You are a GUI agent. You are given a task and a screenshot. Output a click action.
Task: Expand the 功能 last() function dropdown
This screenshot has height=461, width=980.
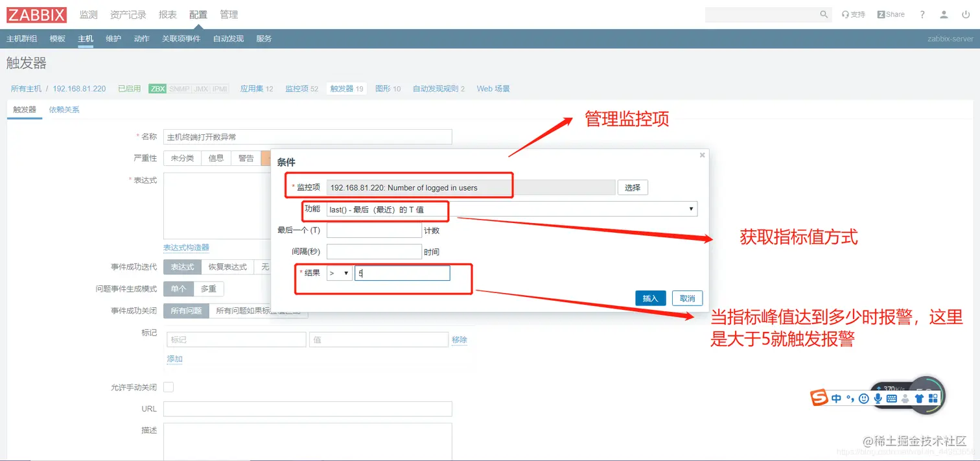[x=511, y=209]
